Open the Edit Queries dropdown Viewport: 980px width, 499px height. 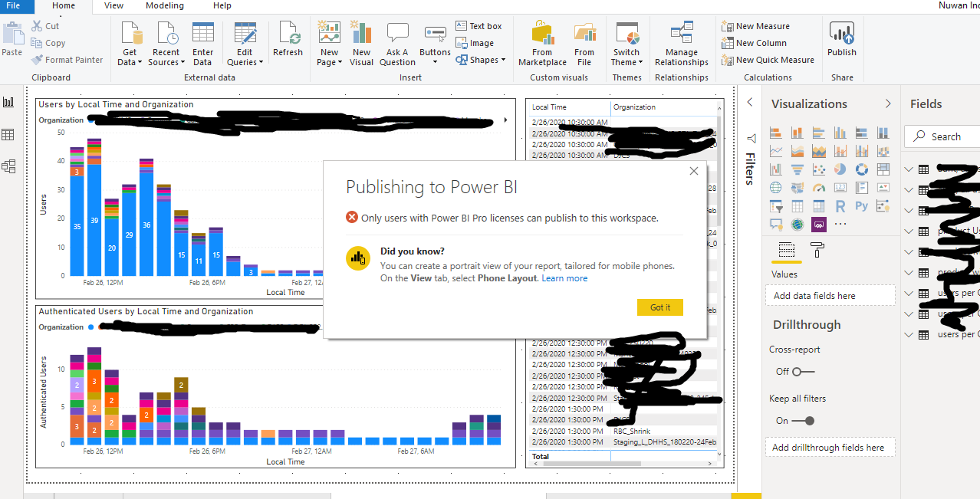pyautogui.click(x=261, y=63)
